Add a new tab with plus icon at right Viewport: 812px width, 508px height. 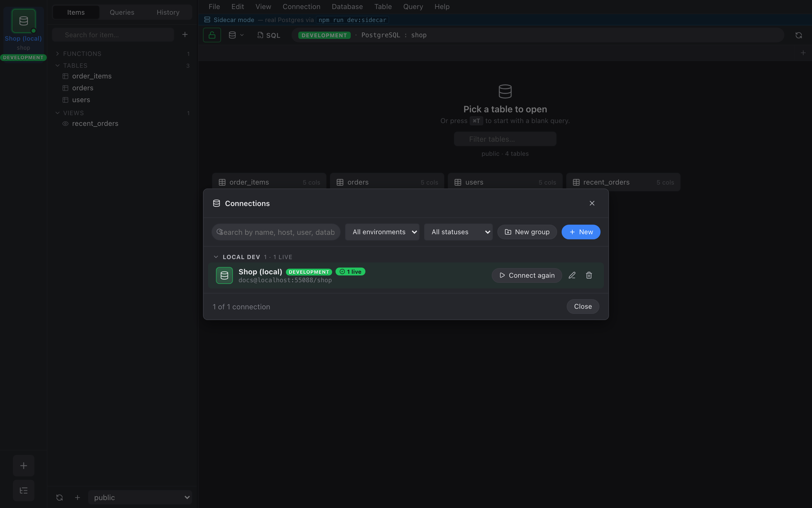[x=803, y=53]
